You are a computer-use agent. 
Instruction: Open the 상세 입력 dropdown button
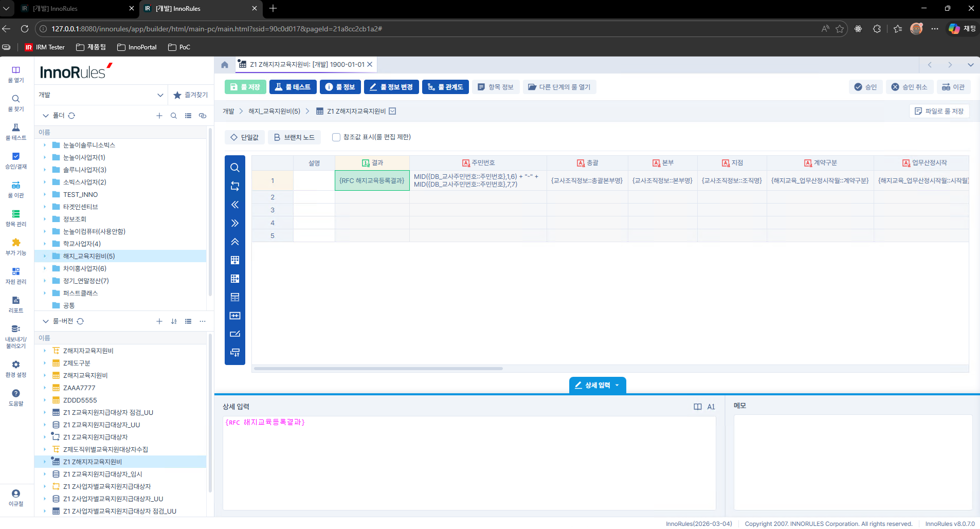tap(597, 385)
